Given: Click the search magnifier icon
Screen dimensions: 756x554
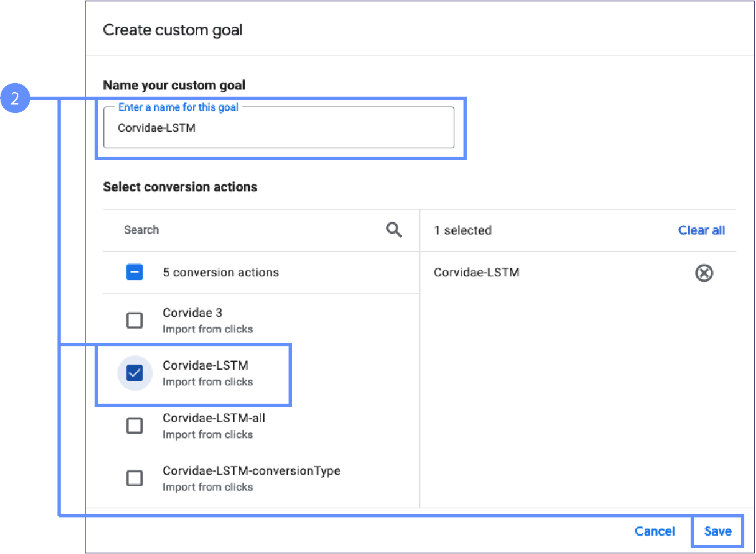Looking at the screenshot, I should point(394,230).
